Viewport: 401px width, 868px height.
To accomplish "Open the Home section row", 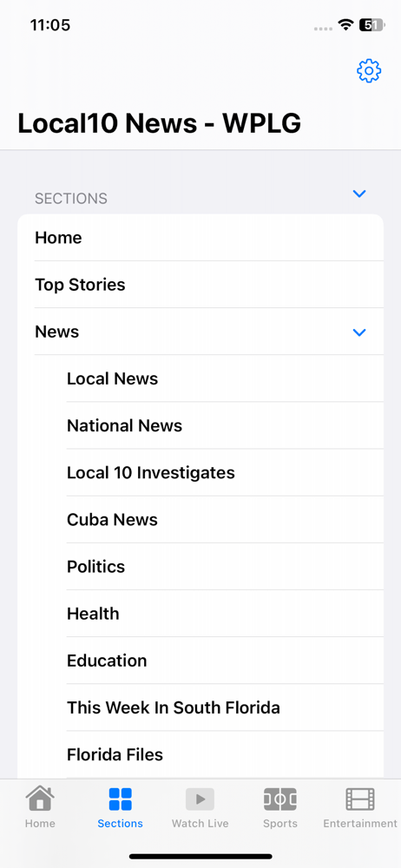I will 200,238.
